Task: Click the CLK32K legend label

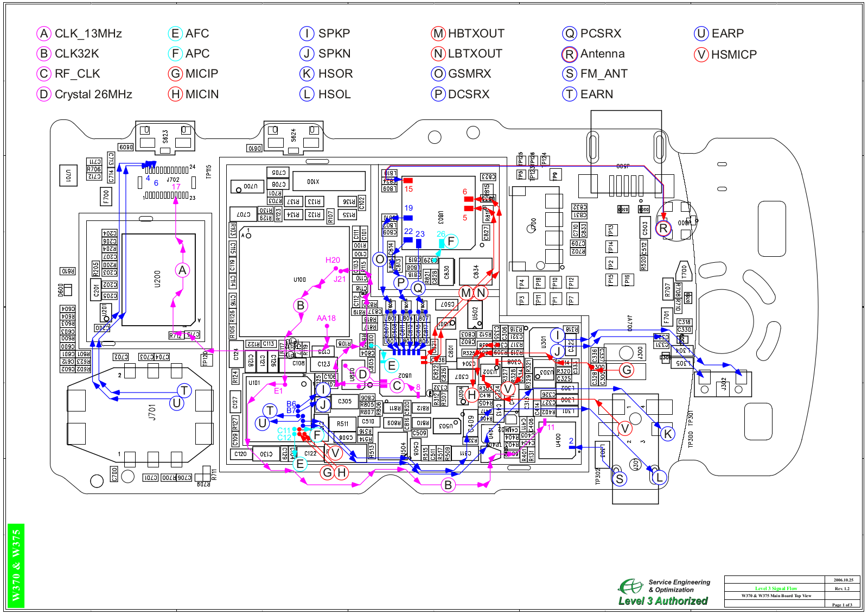Action: (x=77, y=54)
